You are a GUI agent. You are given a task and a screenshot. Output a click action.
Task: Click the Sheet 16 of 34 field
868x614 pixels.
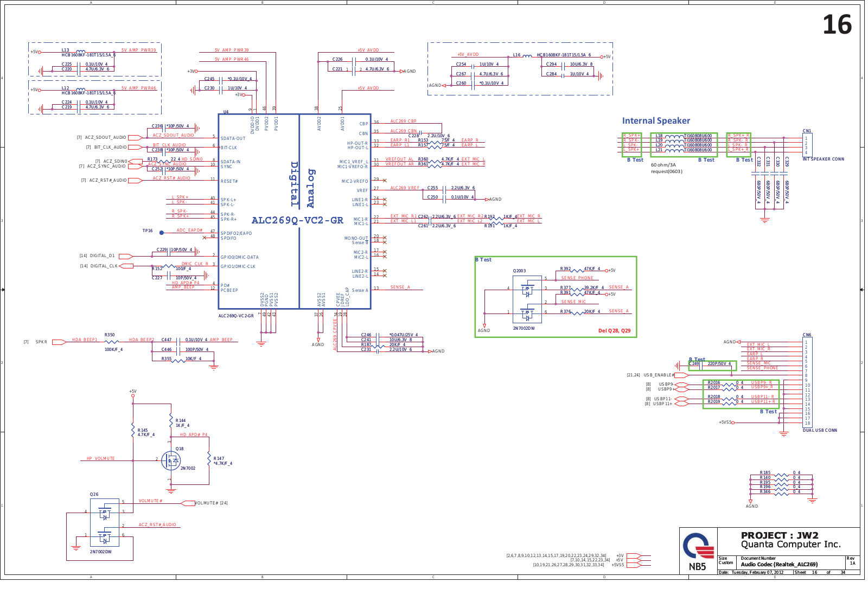(x=820, y=573)
